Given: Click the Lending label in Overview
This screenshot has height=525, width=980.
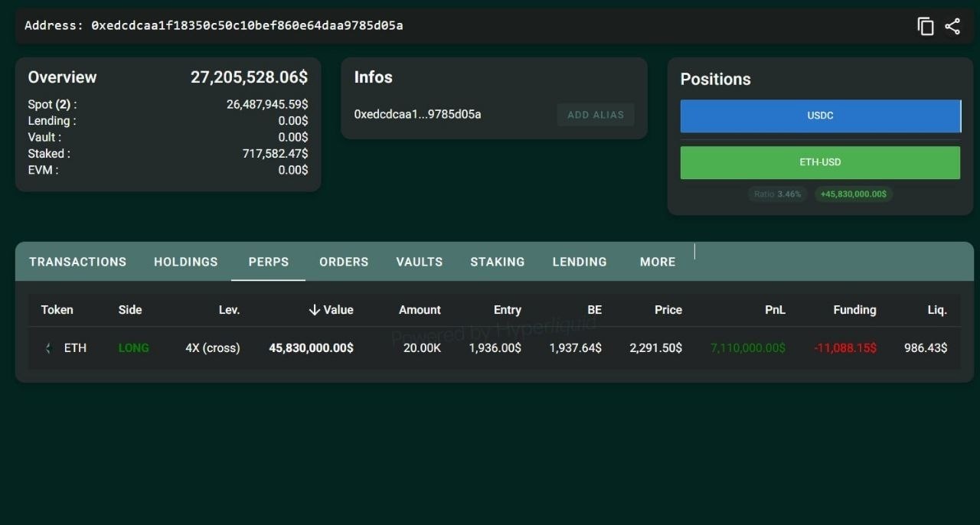Looking at the screenshot, I should (x=52, y=121).
